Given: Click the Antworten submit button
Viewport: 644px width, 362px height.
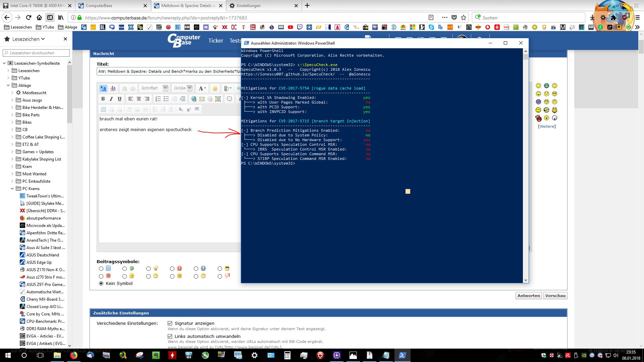Looking at the screenshot, I should 529,296.
